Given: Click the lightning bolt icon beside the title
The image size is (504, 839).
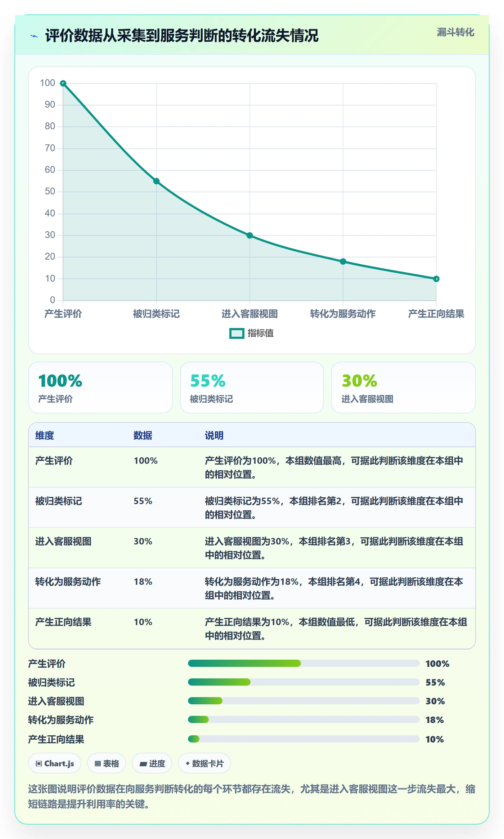Looking at the screenshot, I should click(x=34, y=36).
